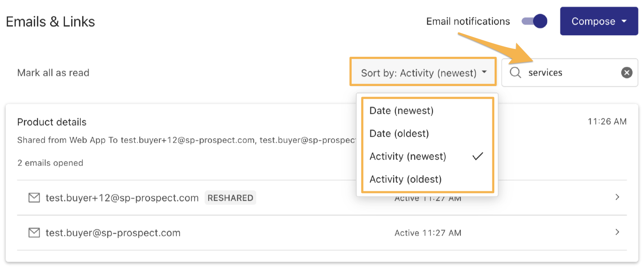Choose Activity (oldest) in sort menu
This screenshot has width=644, height=269.
(427, 179)
